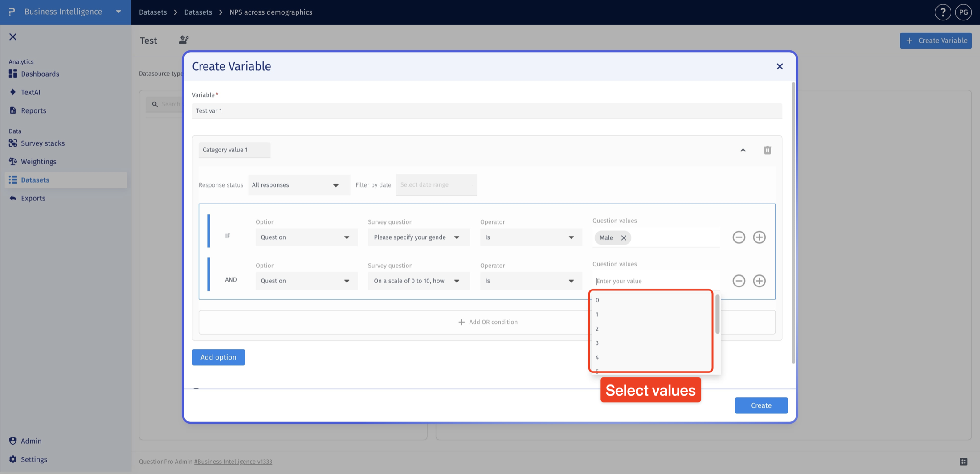Click the Add option button
This screenshot has width=980, height=474.
point(218,357)
